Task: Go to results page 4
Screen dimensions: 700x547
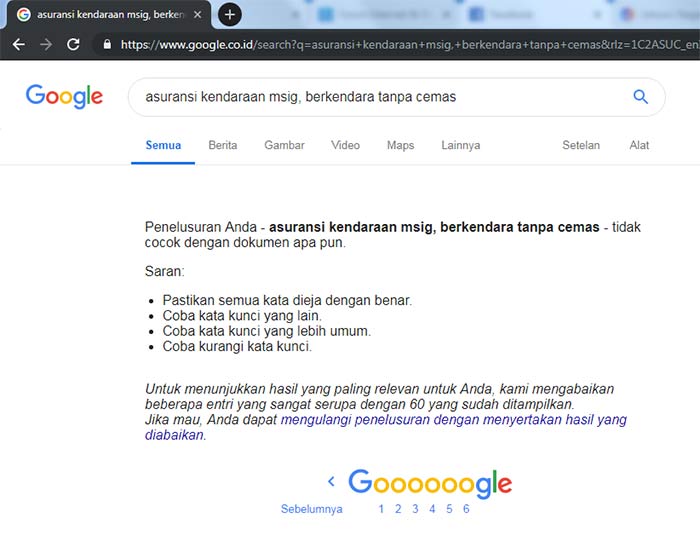Action: tap(432, 509)
